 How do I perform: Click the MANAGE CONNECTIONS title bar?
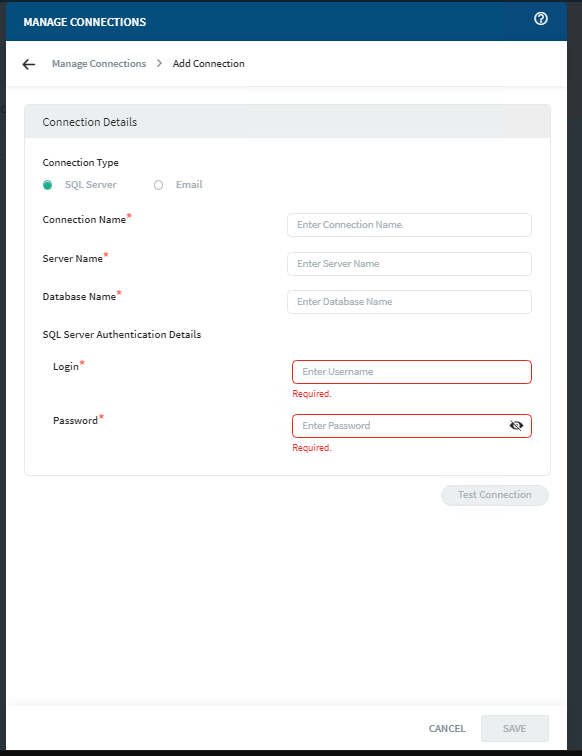coord(286,22)
